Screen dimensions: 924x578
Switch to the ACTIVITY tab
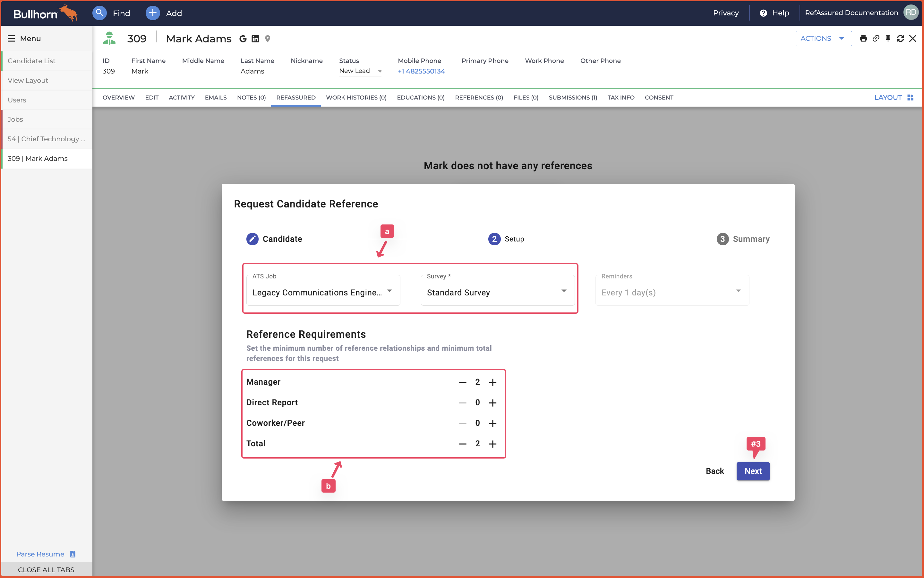pyautogui.click(x=182, y=98)
